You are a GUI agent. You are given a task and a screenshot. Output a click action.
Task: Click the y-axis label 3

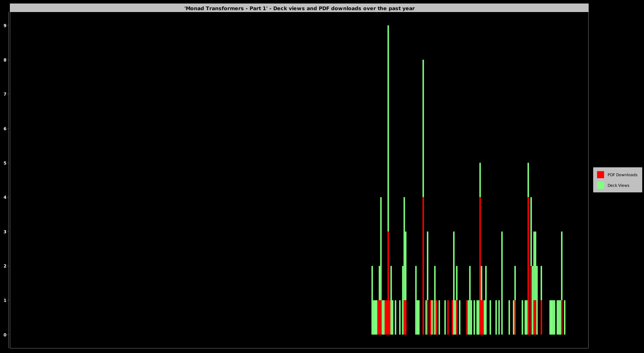coord(5,232)
